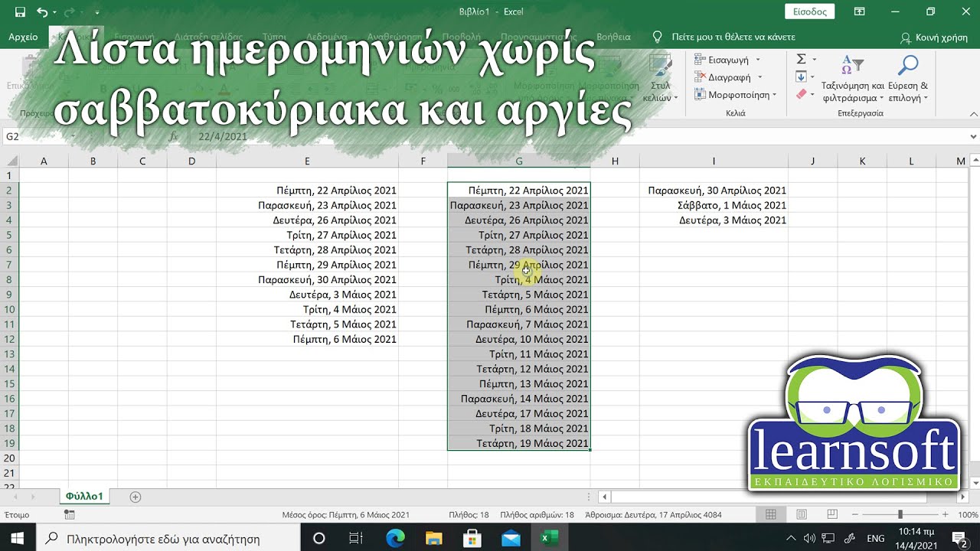Viewport: 980px width, 551px height.
Task: Add a new sheet with the plus icon
Action: pos(136,497)
